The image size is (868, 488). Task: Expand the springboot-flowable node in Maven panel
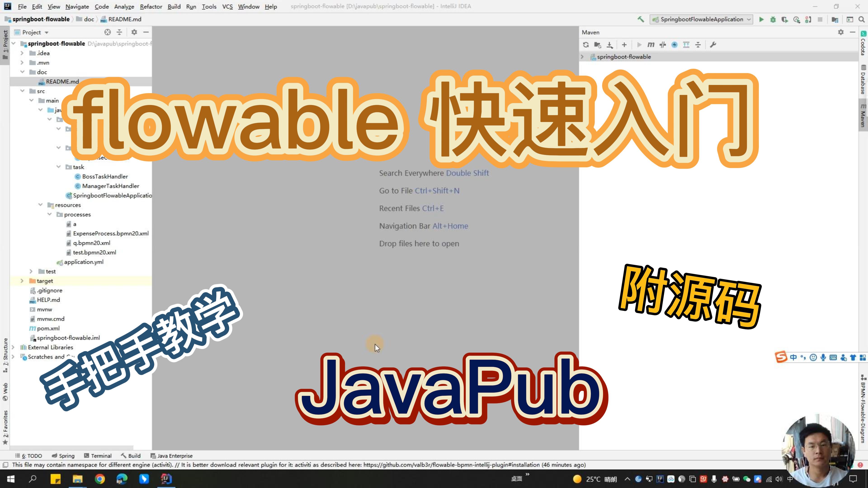coord(583,56)
